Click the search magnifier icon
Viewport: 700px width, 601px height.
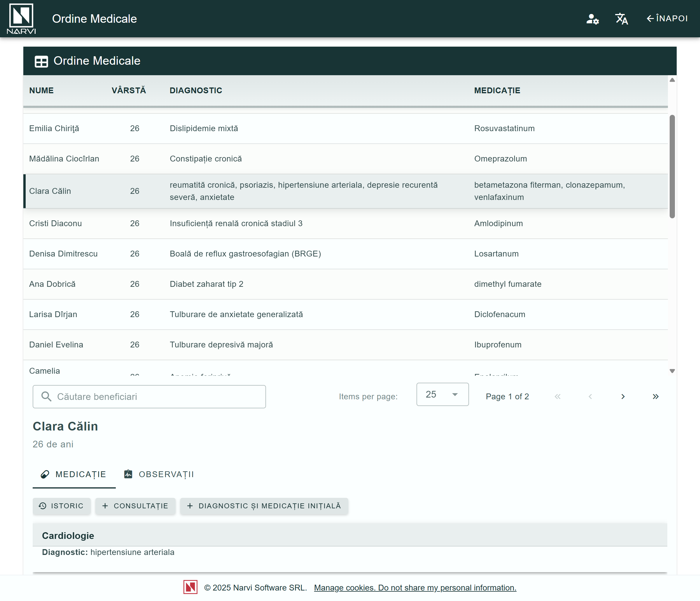(46, 396)
